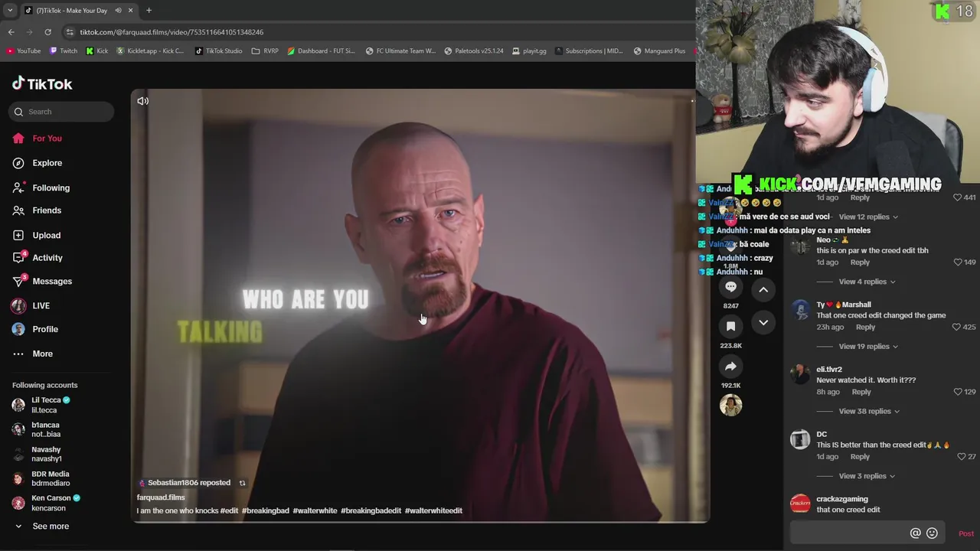
Task: Like the top comment with 441 likes
Action: coord(957,197)
